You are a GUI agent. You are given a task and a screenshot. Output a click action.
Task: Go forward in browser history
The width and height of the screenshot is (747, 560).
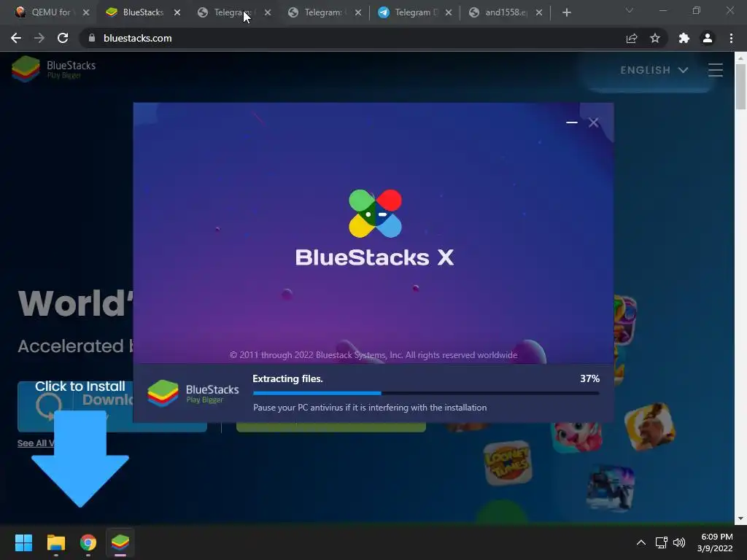(x=39, y=38)
